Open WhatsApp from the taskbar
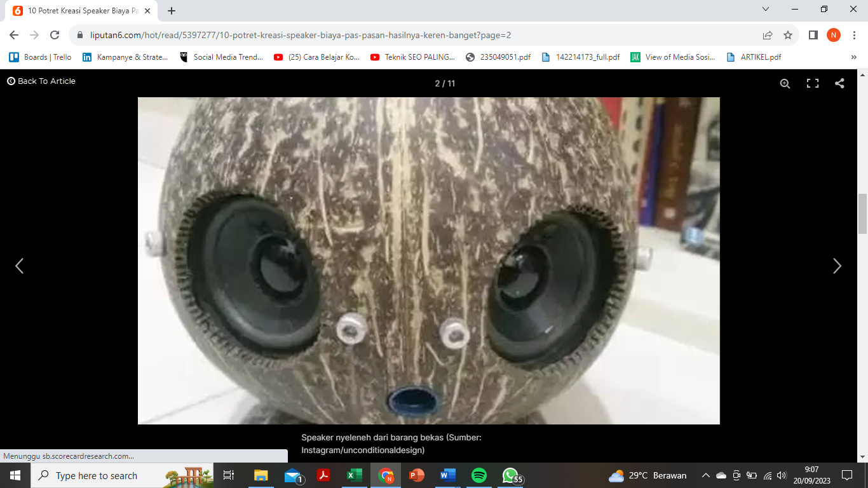Image resolution: width=868 pixels, height=488 pixels. click(x=510, y=475)
